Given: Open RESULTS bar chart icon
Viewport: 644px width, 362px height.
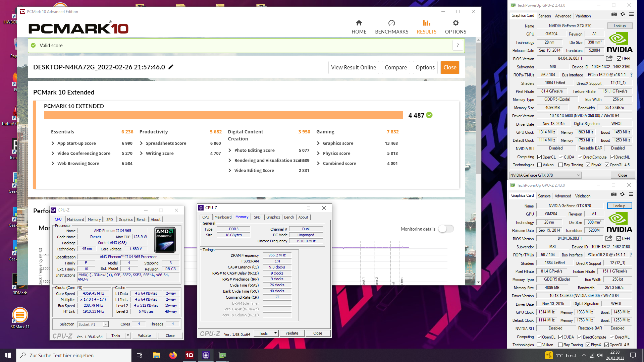Looking at the screenshot, I should click(426, 23).
